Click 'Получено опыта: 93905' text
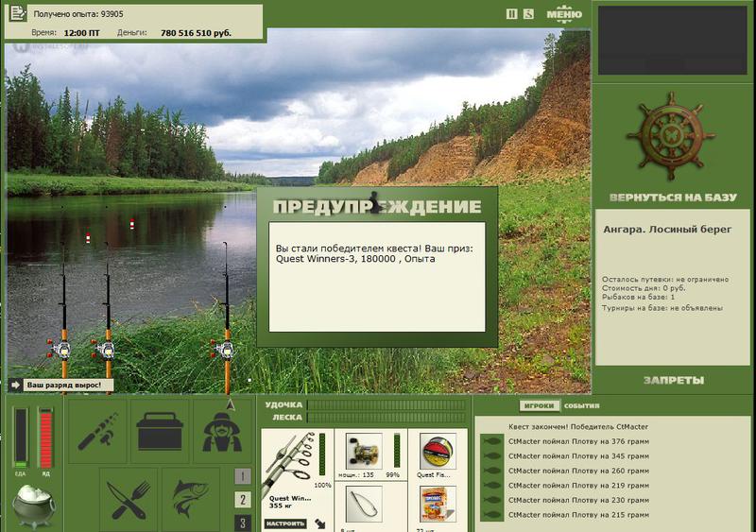 tap(78, 14)
